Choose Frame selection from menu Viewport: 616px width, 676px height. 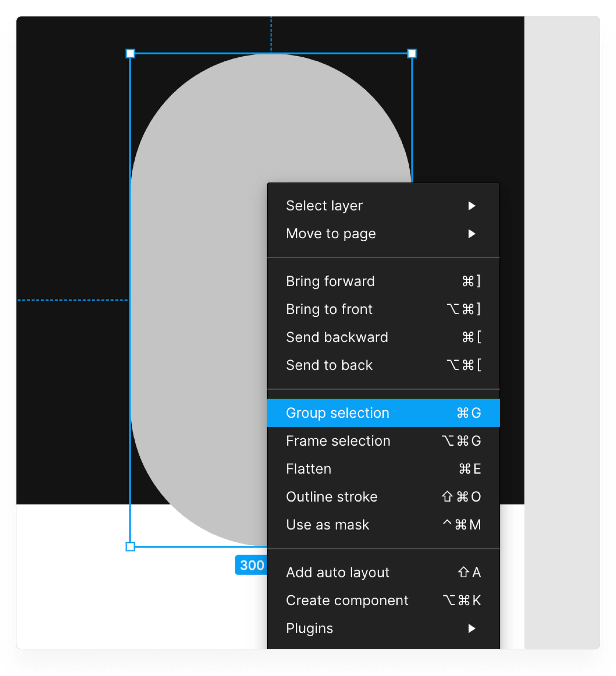[383, 441]
